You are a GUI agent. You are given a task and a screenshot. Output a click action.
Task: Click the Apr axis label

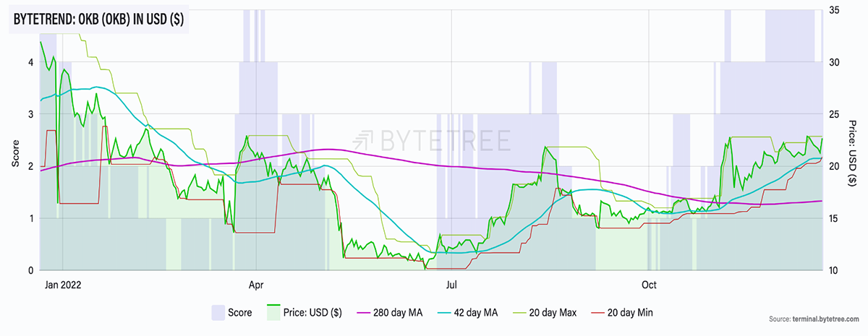[258, 284]
